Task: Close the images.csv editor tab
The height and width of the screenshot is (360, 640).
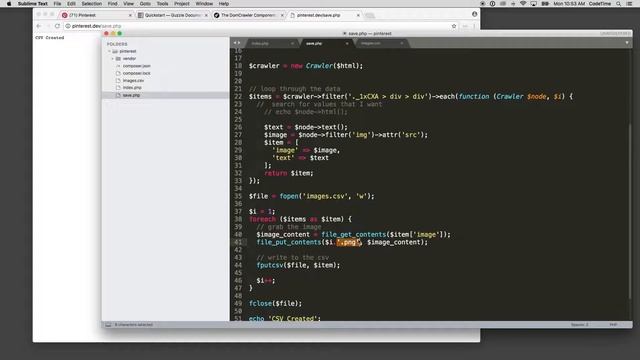Action: (402, 43)
